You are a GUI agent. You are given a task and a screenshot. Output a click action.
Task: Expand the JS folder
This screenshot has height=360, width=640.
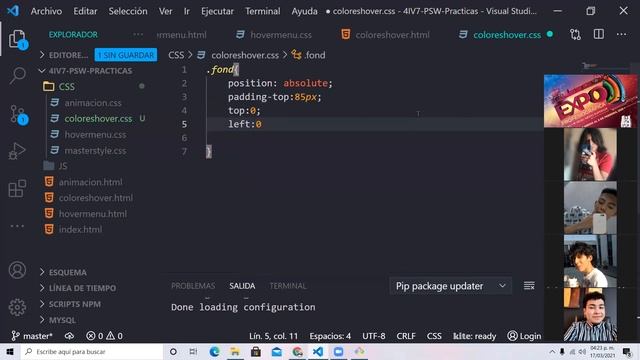(56, 166)
